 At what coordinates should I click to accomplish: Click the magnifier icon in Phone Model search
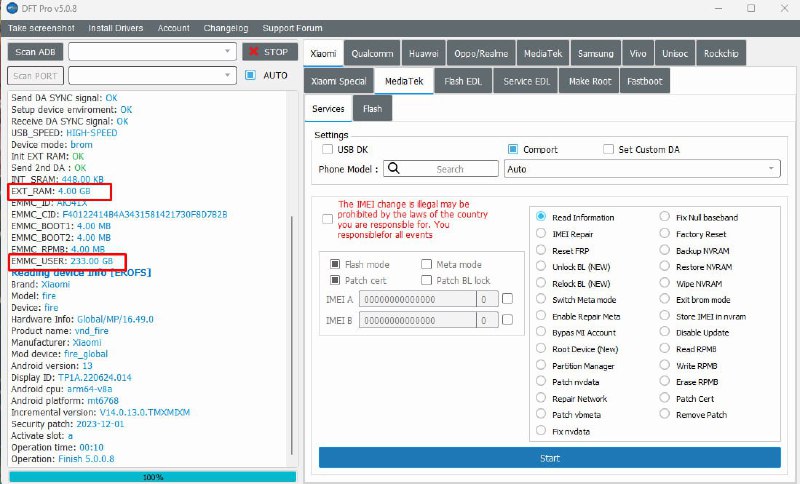click(393, 168)
